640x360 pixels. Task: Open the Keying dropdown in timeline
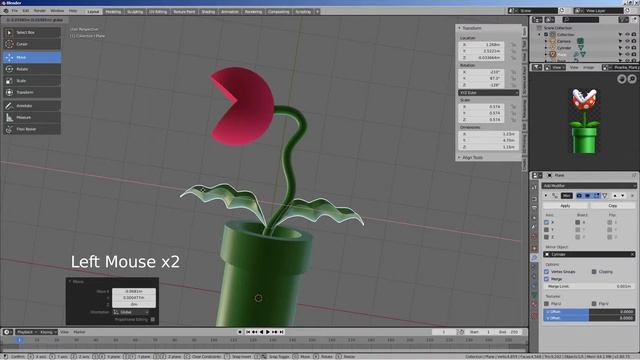point(48,332)
